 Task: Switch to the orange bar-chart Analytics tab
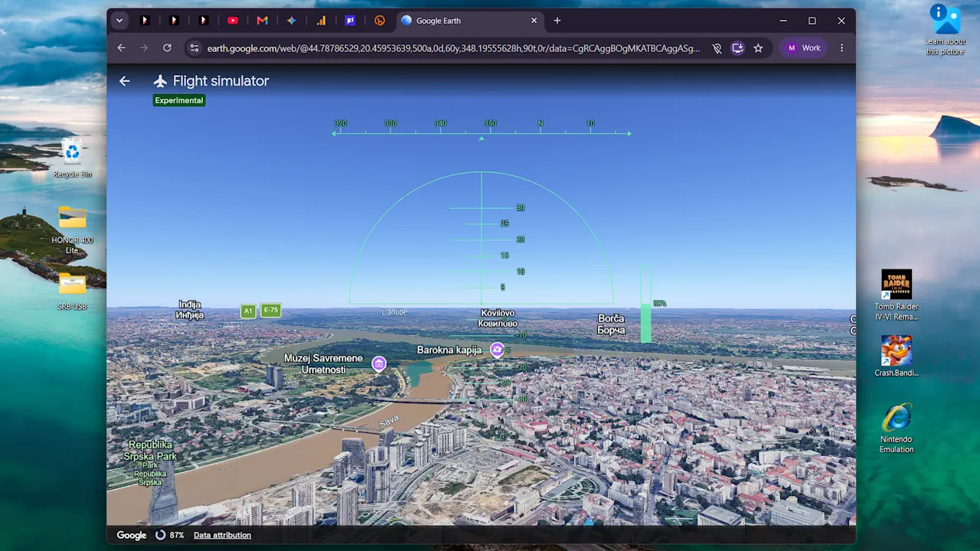pyautogui.click(x=321, y=21)
